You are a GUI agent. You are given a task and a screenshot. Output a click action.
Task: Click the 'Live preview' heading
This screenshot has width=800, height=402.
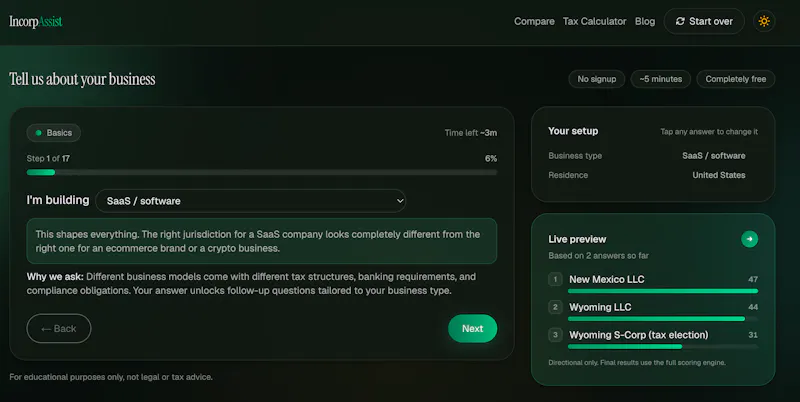point(577,239)
